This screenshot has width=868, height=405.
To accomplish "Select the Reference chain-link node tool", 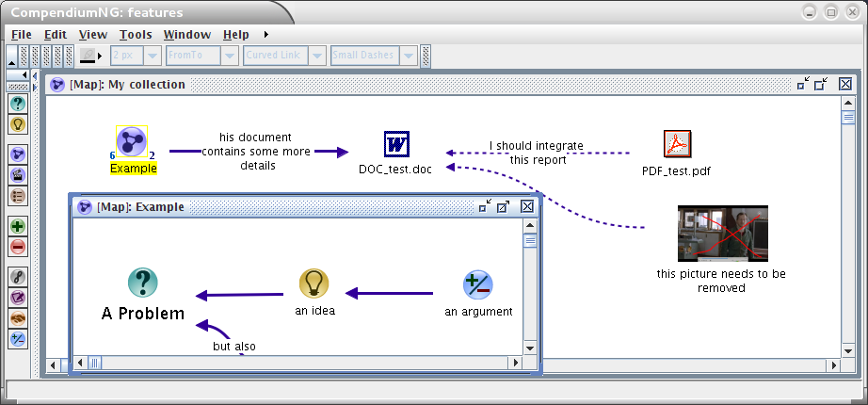I will pyautogui.click(x=18, y=278).
